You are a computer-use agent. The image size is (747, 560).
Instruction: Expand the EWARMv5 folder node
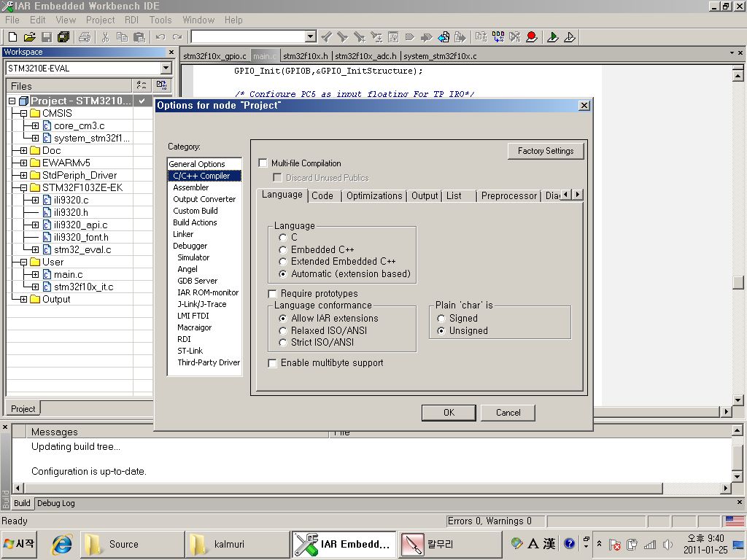point(23,163)
